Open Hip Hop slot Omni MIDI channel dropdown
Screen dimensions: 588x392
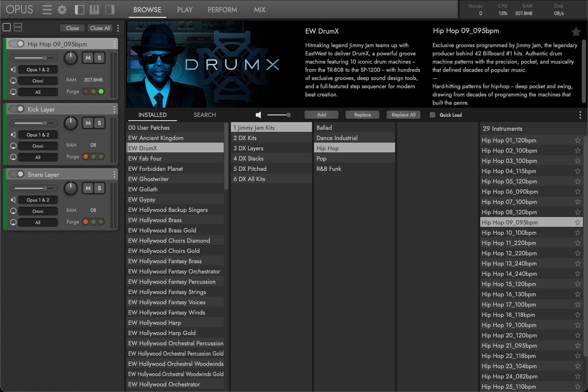click(x=38, y=81)
